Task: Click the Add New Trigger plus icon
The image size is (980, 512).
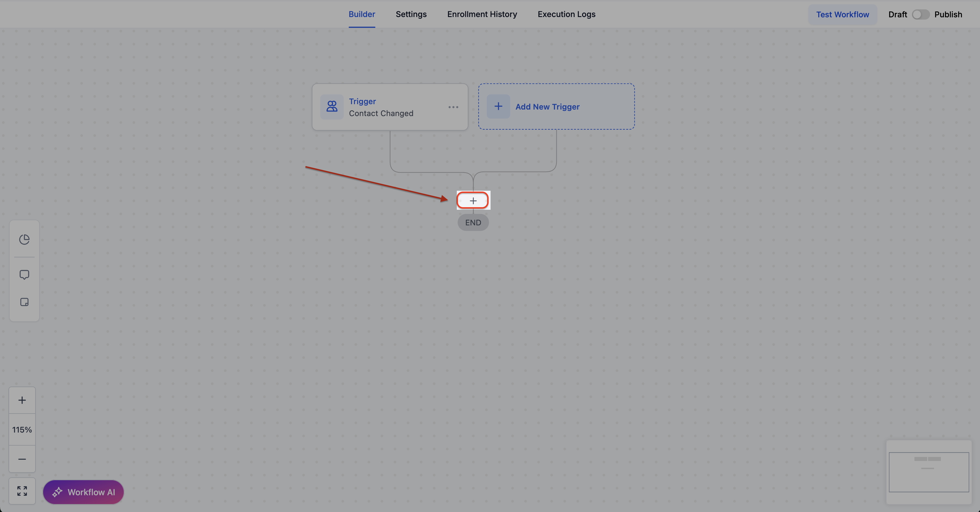Action: pos(498,107)
